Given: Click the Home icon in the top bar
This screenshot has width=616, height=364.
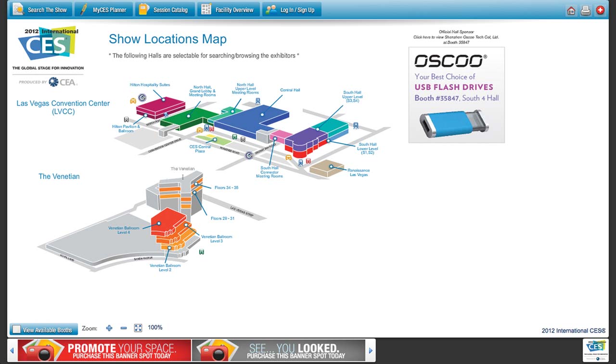Looking at the screenshot, I should pos(571,11).
